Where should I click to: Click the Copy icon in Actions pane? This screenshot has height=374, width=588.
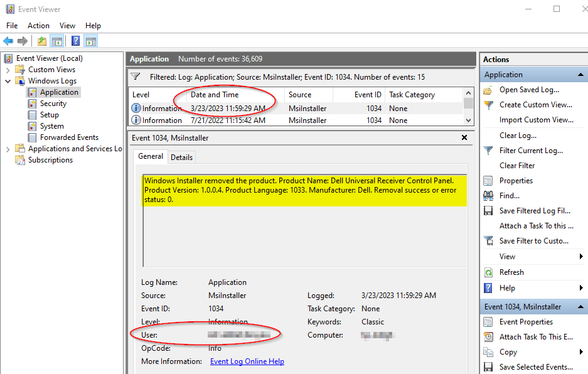488,352
